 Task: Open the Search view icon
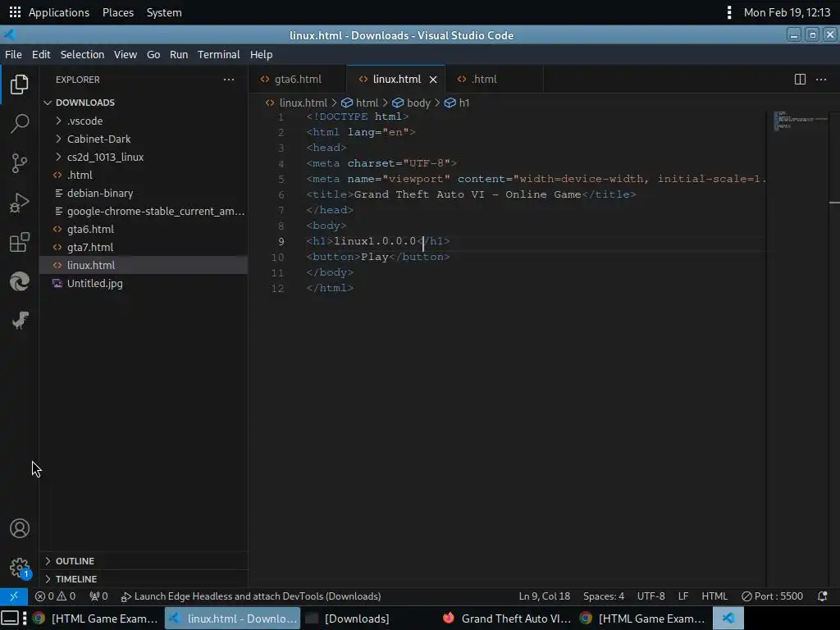[x=20, y=124]
